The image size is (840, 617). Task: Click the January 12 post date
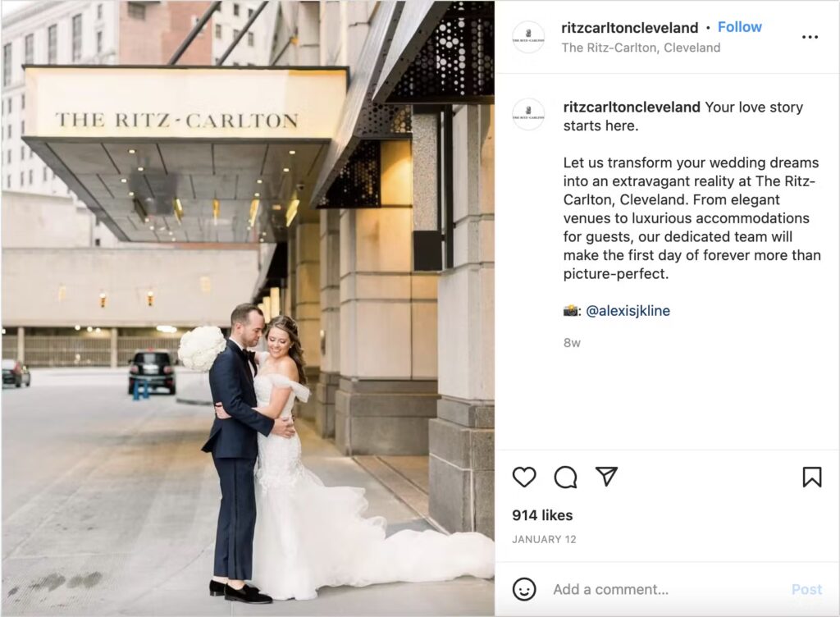tap(544, 539)
